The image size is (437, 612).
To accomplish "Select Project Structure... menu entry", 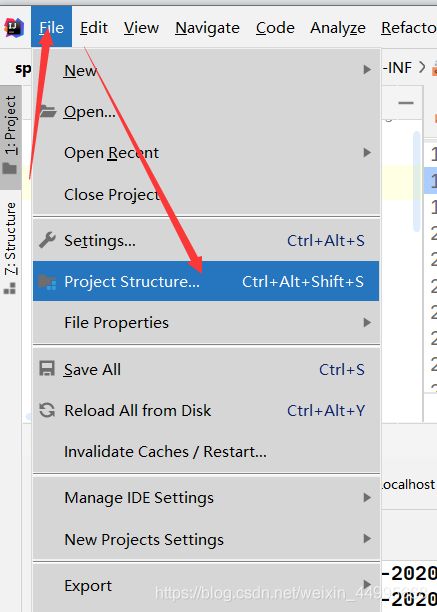I will pyautogui.click(x=206, y=281).
